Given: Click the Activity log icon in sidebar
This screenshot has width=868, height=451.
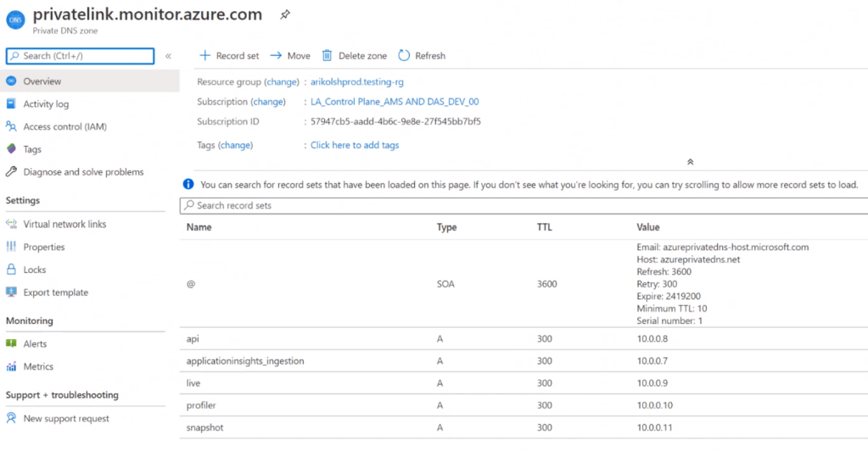Looking at the screenshot, I should pyautogui.click(x=11, y=104).
